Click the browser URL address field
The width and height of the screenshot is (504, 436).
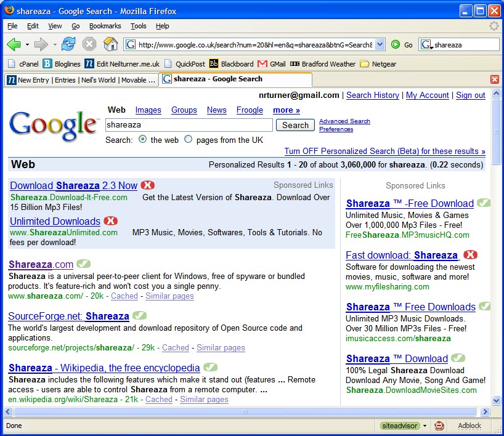tap(255, 45)
